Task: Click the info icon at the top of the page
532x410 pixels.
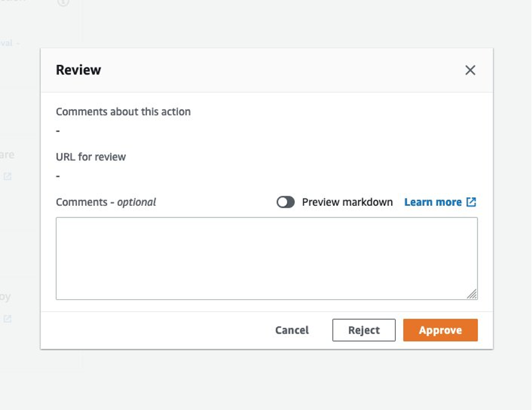Action: pos(63,3)
